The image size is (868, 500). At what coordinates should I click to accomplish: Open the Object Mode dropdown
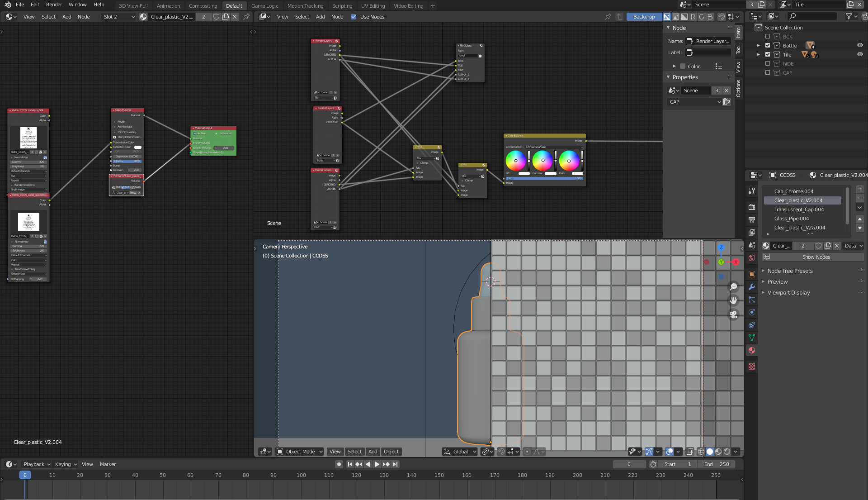click(x=300, y=452)
